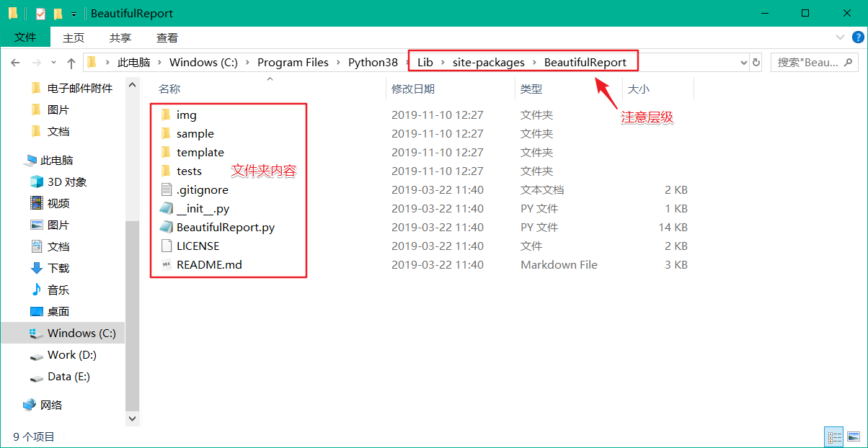868x448 pixels.
Task: Click the 此电脑 computer icon in sidebar
Action: tap(30, 160)
